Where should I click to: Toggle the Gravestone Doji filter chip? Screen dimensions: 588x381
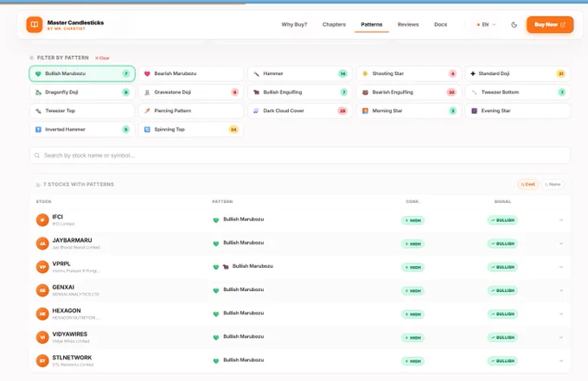(x=191, y=92)
